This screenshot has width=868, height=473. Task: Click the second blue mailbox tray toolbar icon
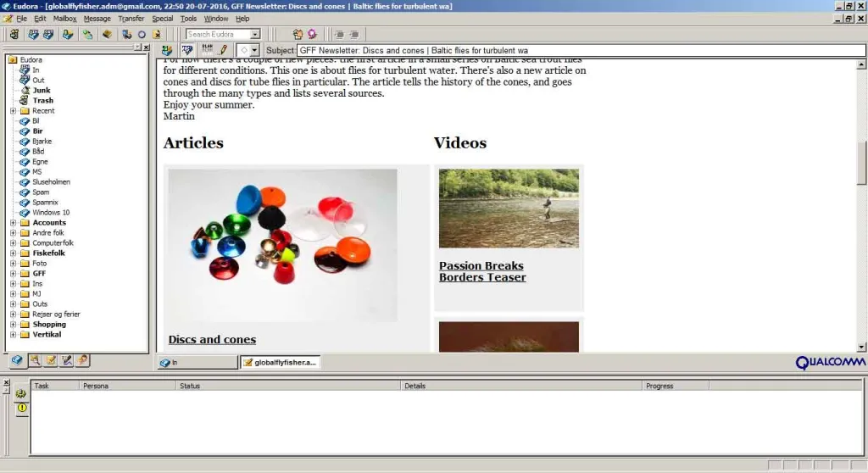[48, 35]
